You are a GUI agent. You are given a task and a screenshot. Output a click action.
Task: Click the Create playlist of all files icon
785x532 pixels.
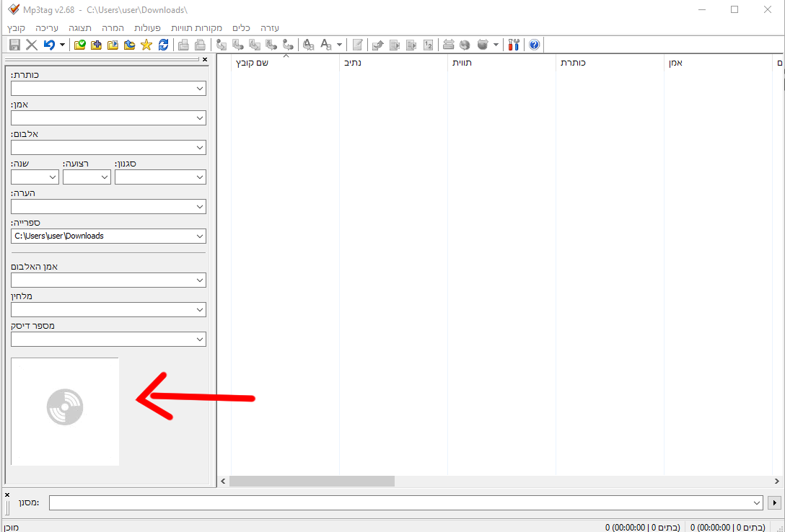(x=395, y=45)
